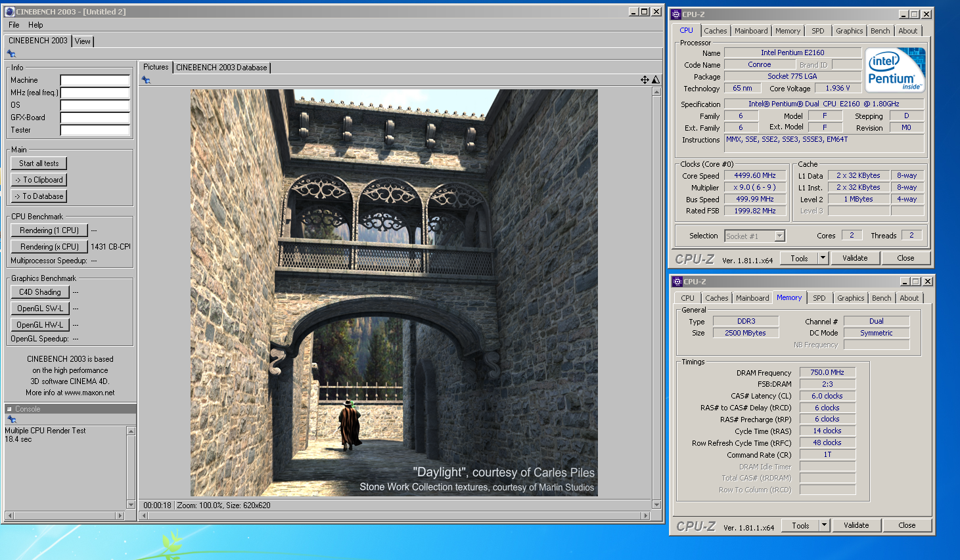Click the Machine input field
This screenshot has height=560, width=960.
(95, 80)
